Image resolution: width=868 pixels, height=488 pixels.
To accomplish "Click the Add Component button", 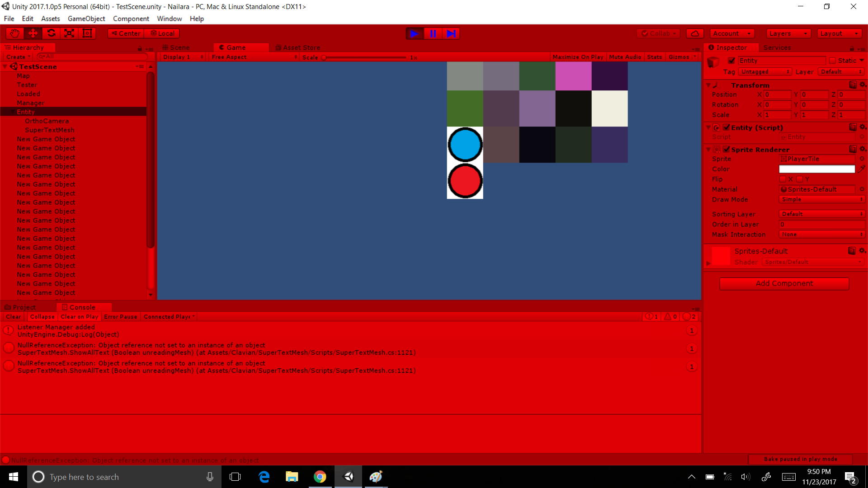I will (x=784, y=282).
